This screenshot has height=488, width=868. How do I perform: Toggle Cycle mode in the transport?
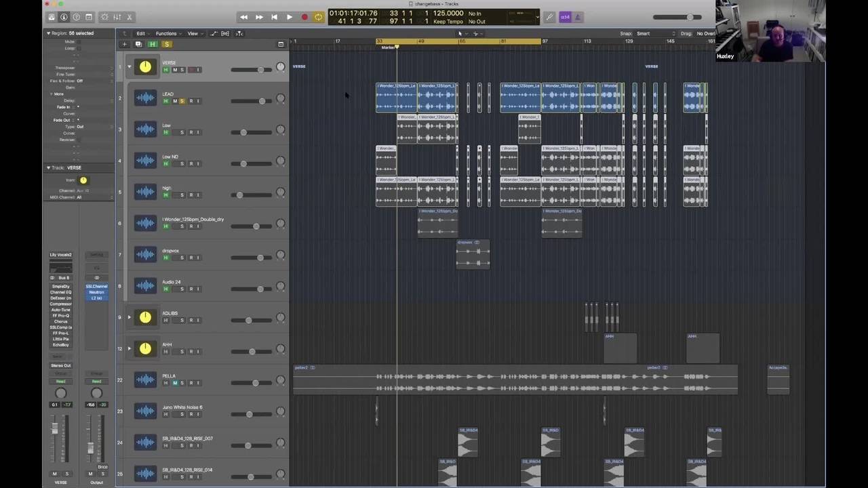(x=318, y=17)
